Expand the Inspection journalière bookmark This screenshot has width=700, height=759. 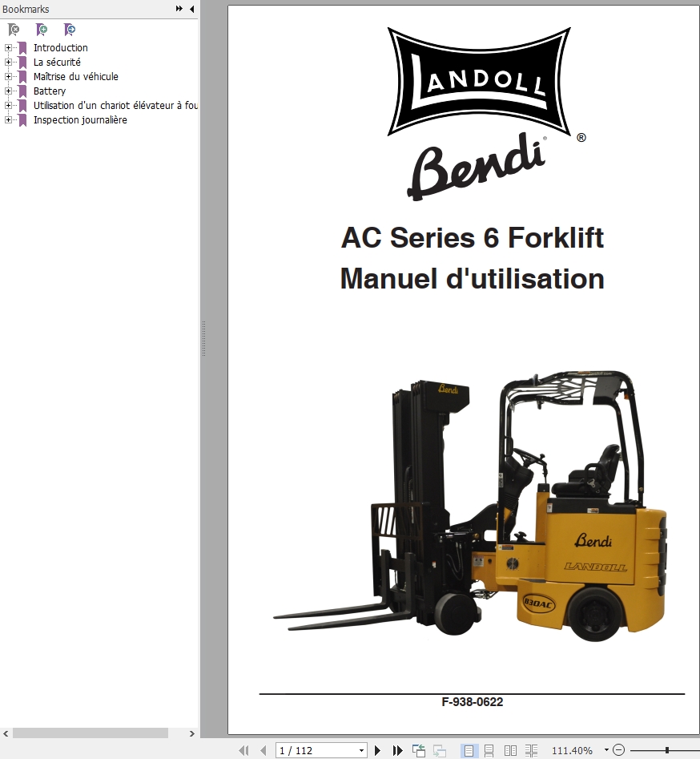click(x=8, y=119)
